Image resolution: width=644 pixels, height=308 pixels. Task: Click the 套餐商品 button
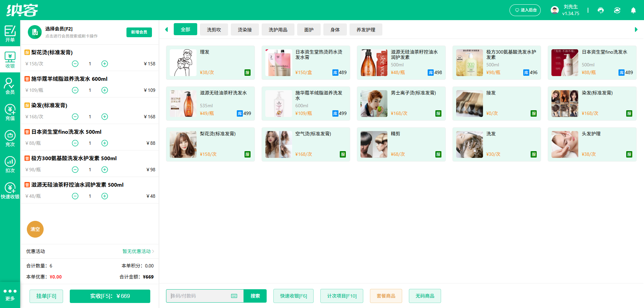(x=386, y=296)
